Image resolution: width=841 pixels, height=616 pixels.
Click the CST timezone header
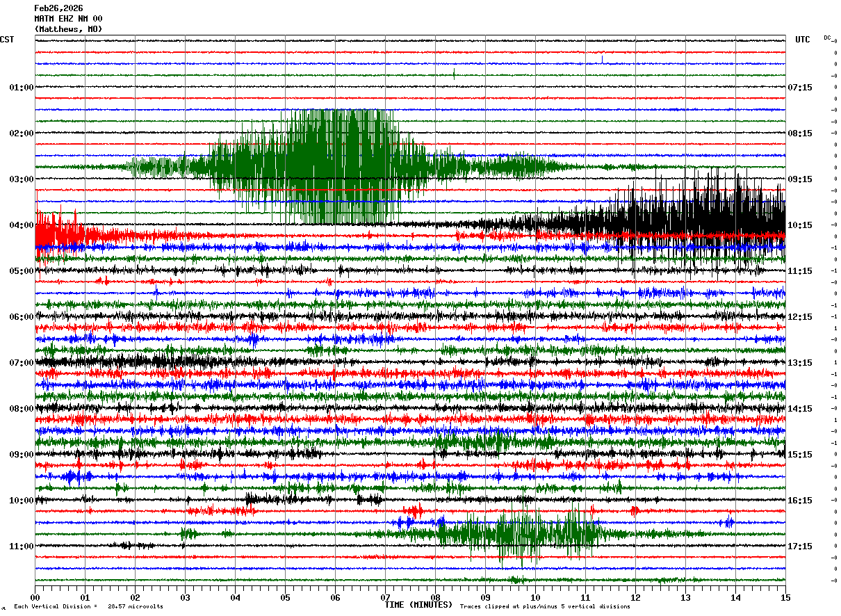click(7, 40)
